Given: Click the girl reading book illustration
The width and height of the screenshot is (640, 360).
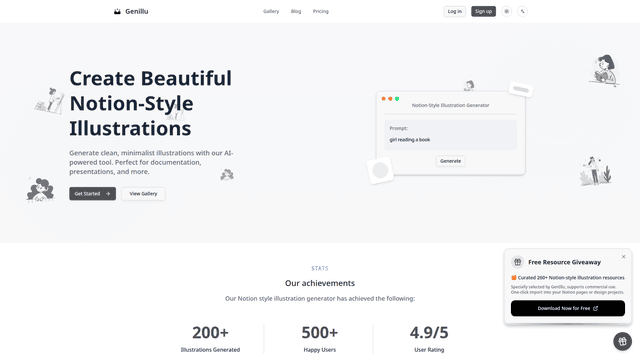Looking at the screenshot, I should pyautogui.click(x=604, y=70).
